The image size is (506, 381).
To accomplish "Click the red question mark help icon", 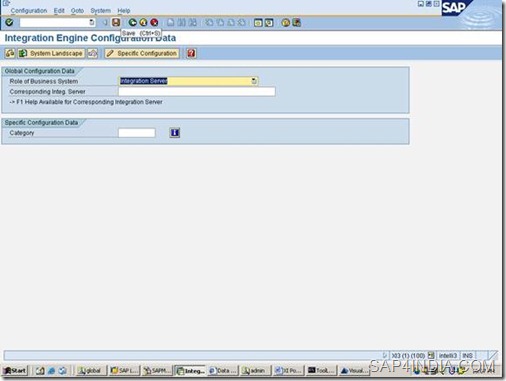I will 191,53.
